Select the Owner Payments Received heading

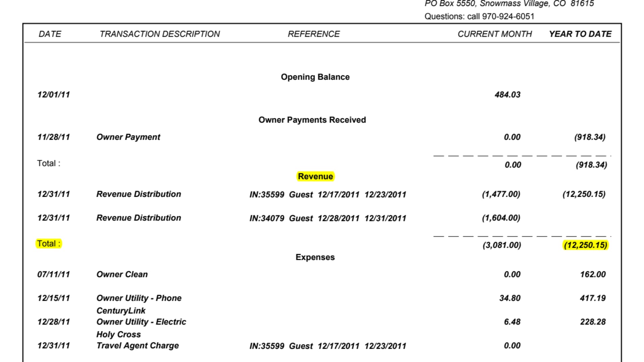point(312,120)
